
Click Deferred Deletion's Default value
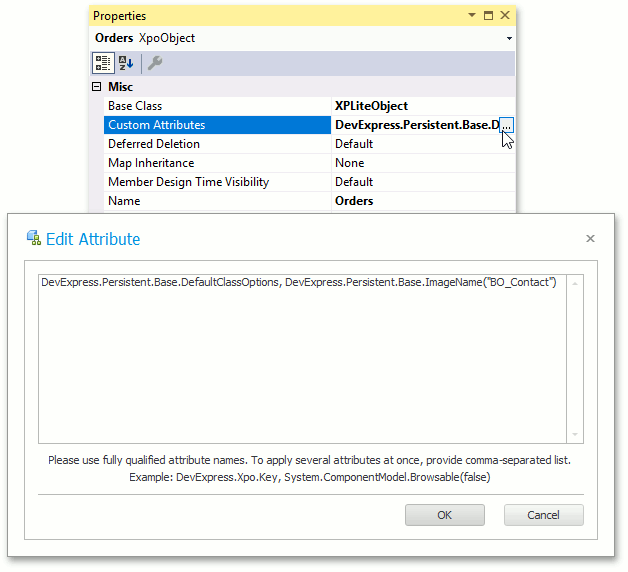coord(354,144)
